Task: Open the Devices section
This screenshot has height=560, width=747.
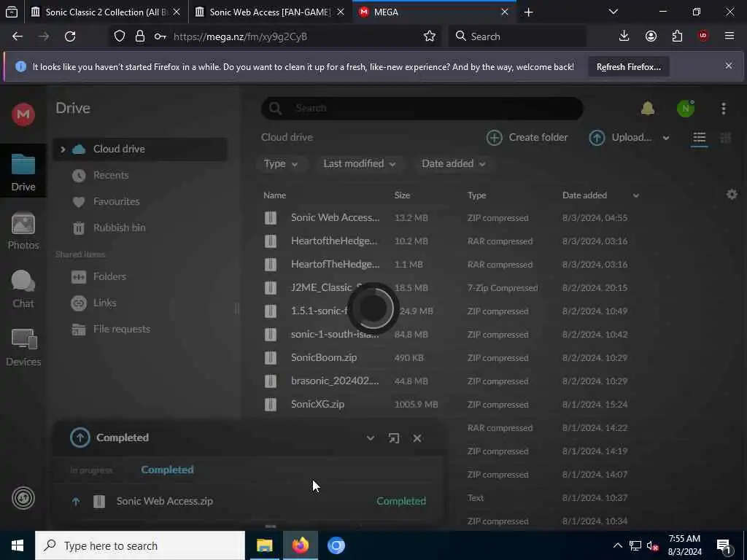Action: click(x=23, y=348)
